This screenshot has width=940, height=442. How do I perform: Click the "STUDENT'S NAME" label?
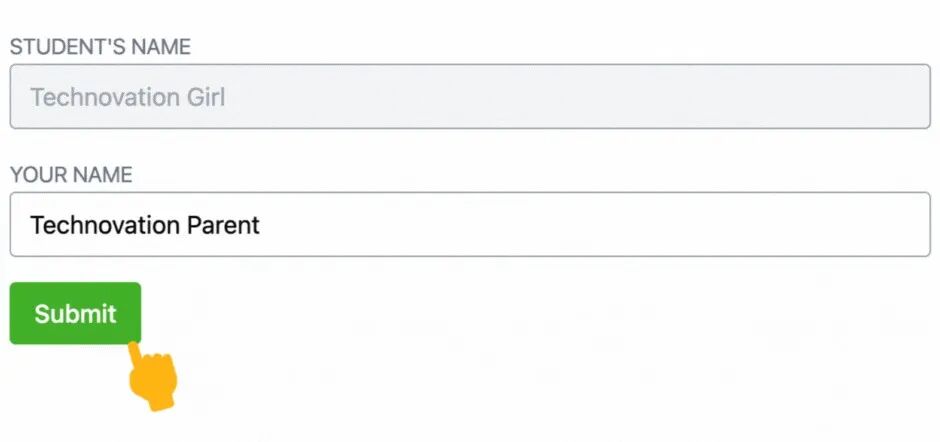100,47
